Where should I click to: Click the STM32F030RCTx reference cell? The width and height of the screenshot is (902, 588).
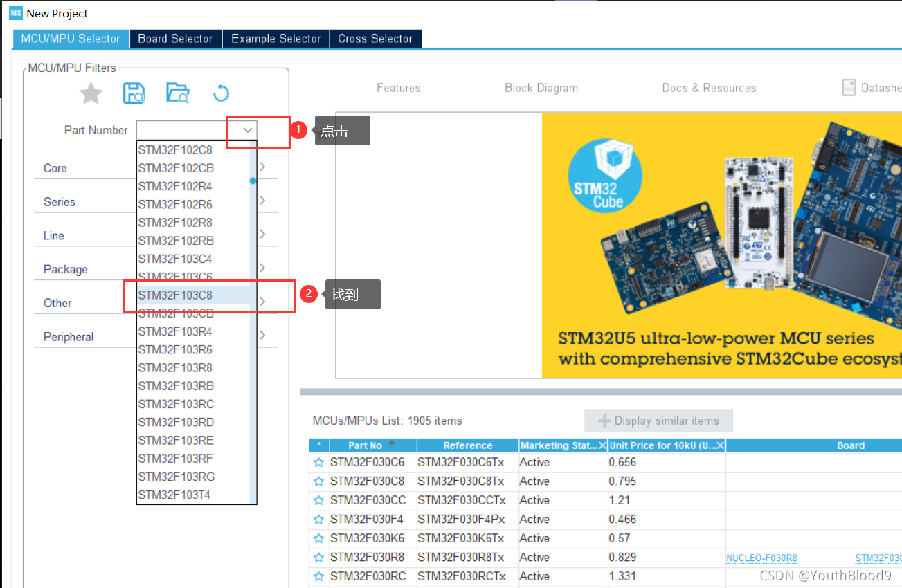coord(468,576)
